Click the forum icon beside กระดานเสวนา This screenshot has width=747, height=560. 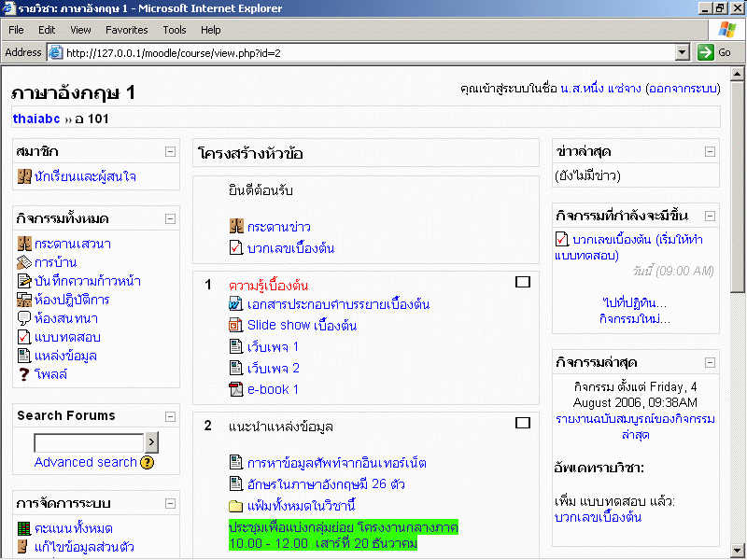24,244
